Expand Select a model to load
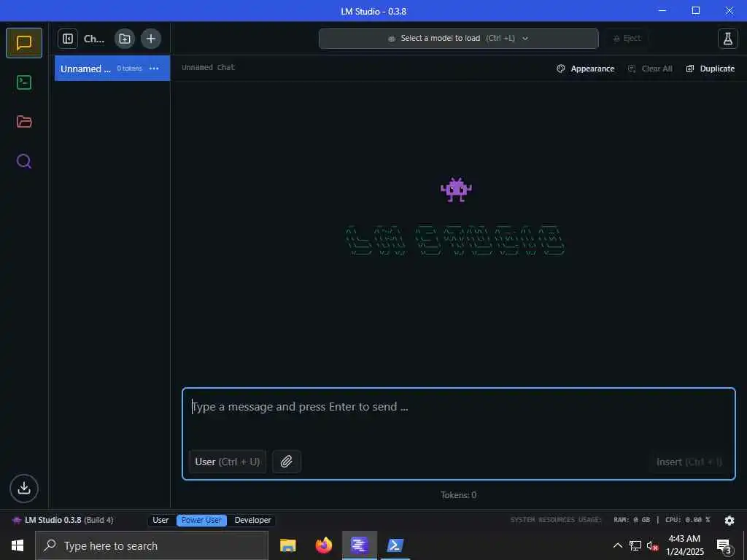 pos(458,38)
